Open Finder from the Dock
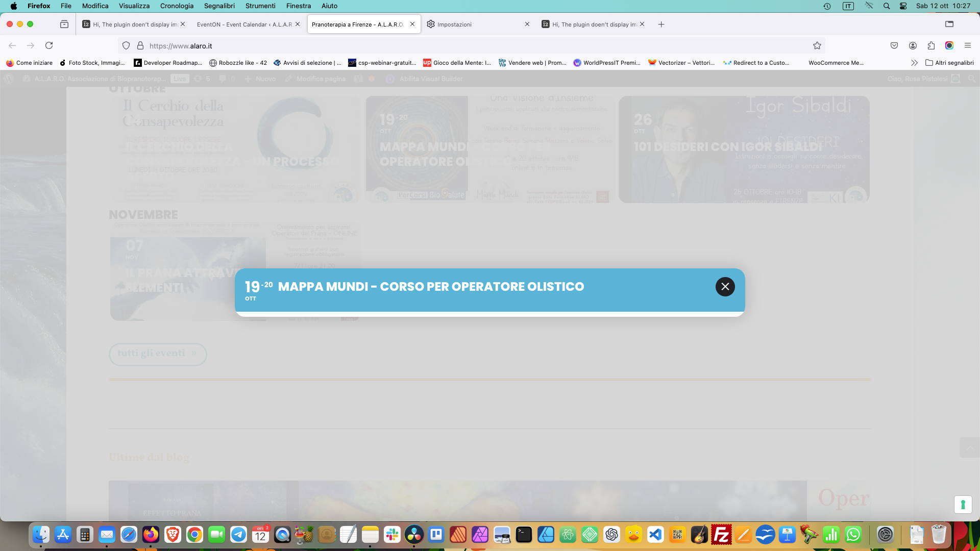The image size is (980, 551). click(41, 535)
